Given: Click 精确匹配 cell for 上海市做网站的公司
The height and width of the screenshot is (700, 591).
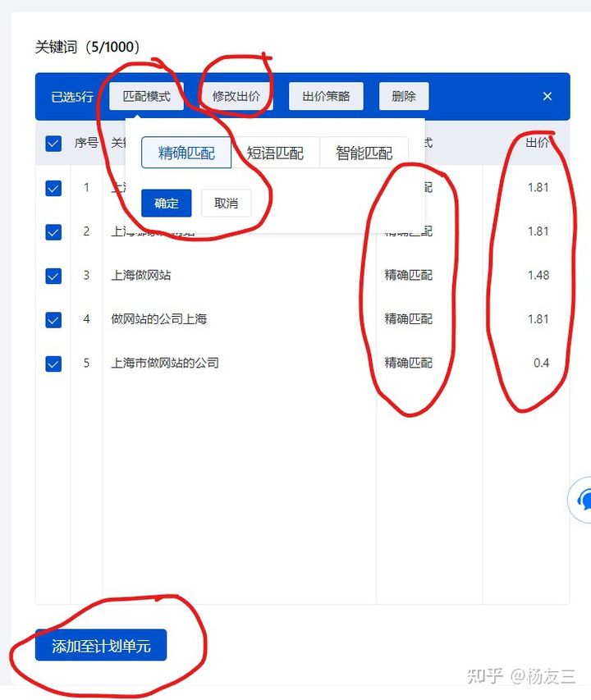Looking at the screenshot, I should (x=408, y=363).
